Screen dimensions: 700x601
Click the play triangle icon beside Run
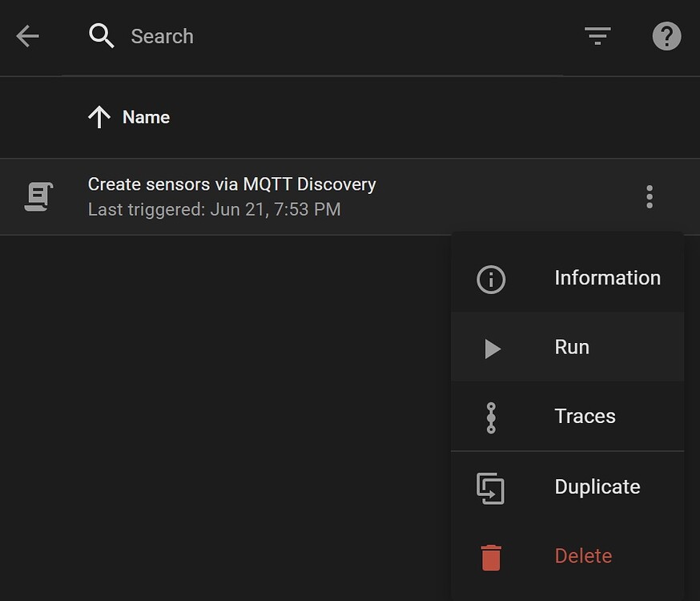(x=491, y=348)
